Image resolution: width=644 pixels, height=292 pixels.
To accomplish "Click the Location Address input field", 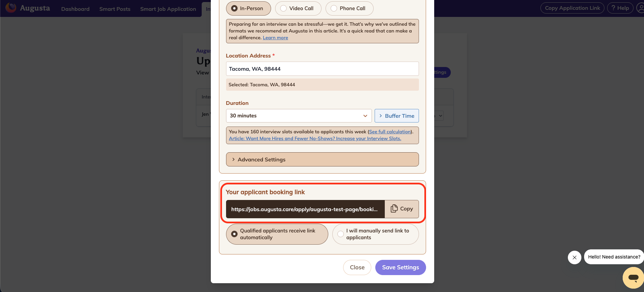I will [x=322, y=69].
